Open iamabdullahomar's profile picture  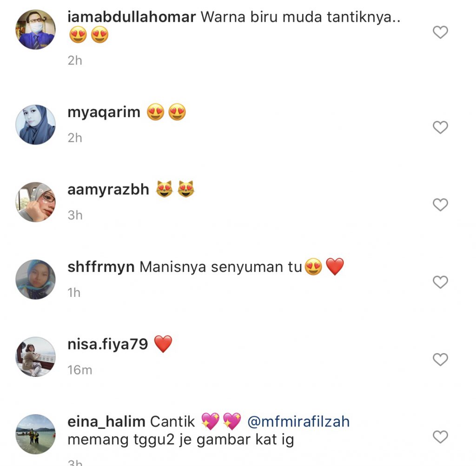pos(35,29)
